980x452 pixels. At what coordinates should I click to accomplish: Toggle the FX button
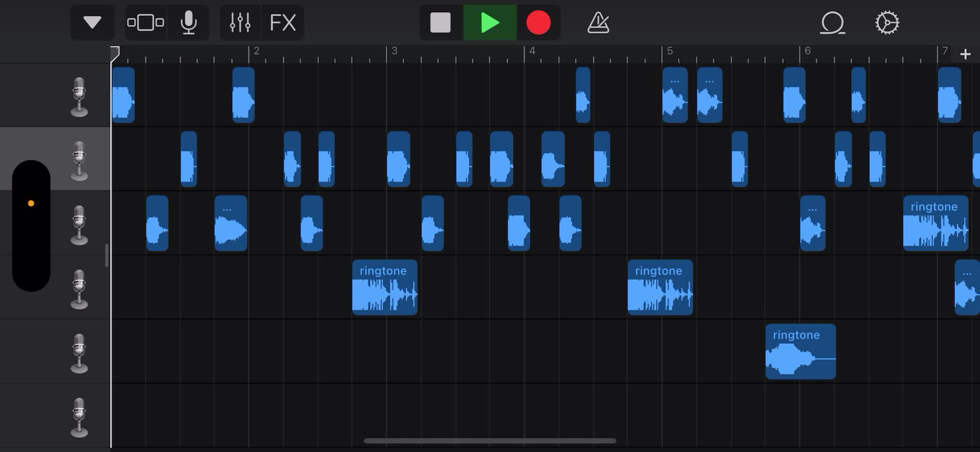coord(283,22)
